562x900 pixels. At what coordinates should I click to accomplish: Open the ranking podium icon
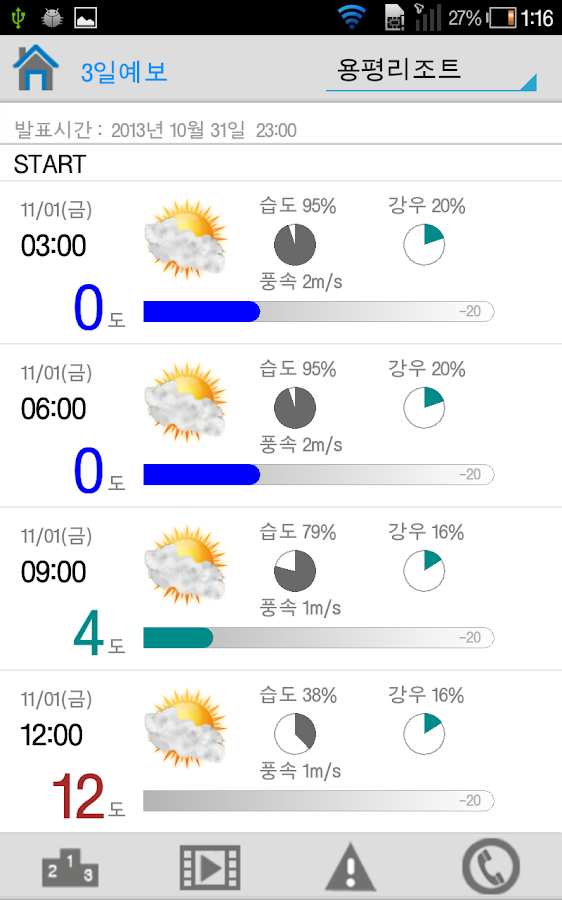click(70, 867)
